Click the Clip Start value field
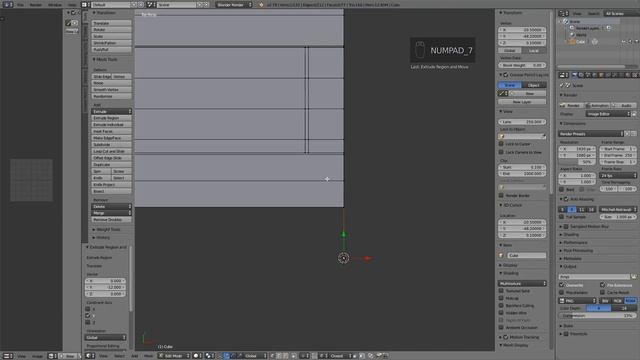This screenshot has width=640, height=360. (x=522, y=167)
